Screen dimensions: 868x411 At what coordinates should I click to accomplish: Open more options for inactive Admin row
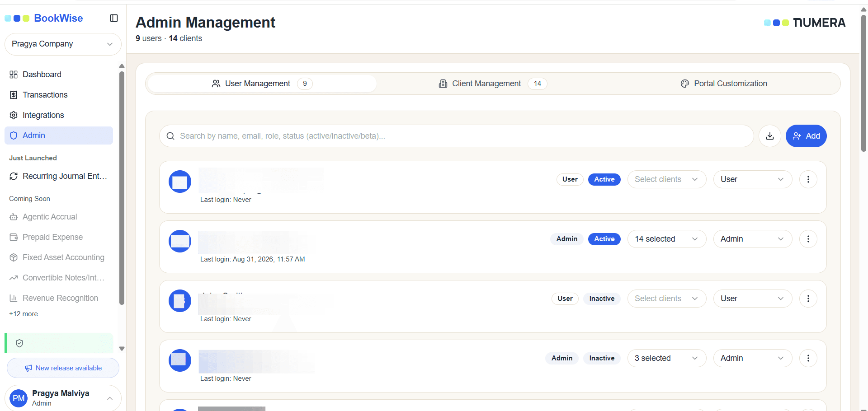point(808,358)
